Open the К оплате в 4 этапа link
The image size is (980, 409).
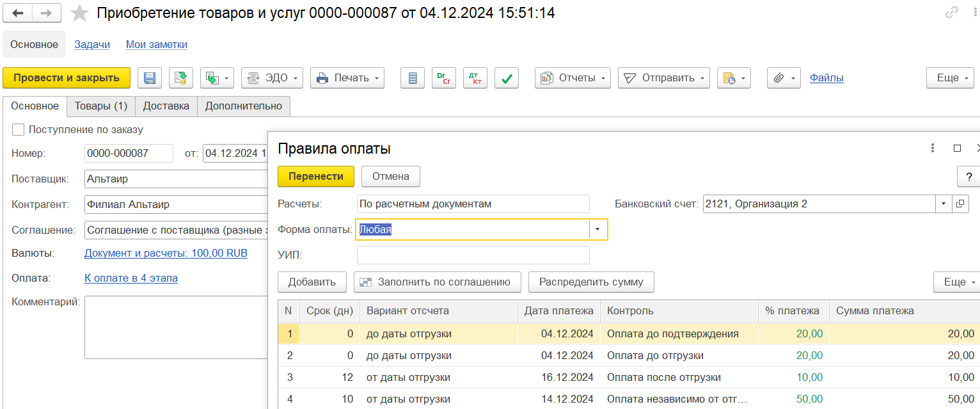pyautogui.click(x=131, y=278)
